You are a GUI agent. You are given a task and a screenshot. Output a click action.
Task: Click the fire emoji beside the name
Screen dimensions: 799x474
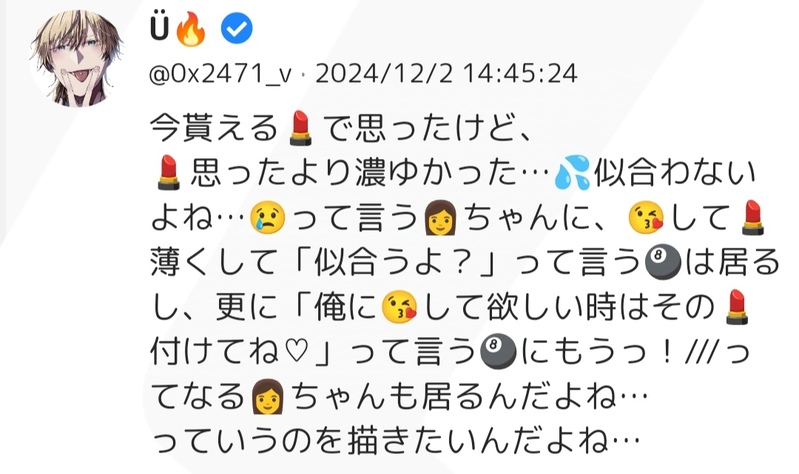pos(191,29)
